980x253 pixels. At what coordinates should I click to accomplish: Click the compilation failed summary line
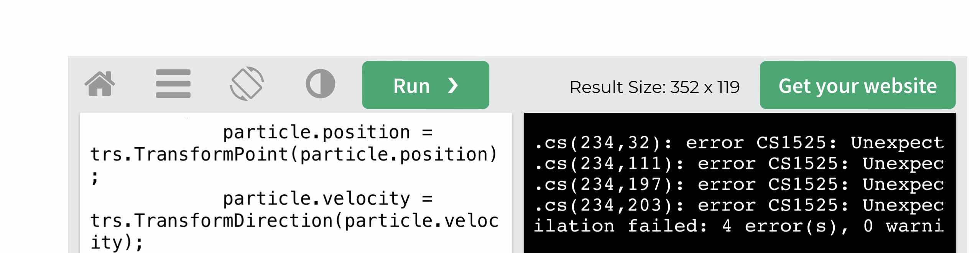(x=738, y=226)
